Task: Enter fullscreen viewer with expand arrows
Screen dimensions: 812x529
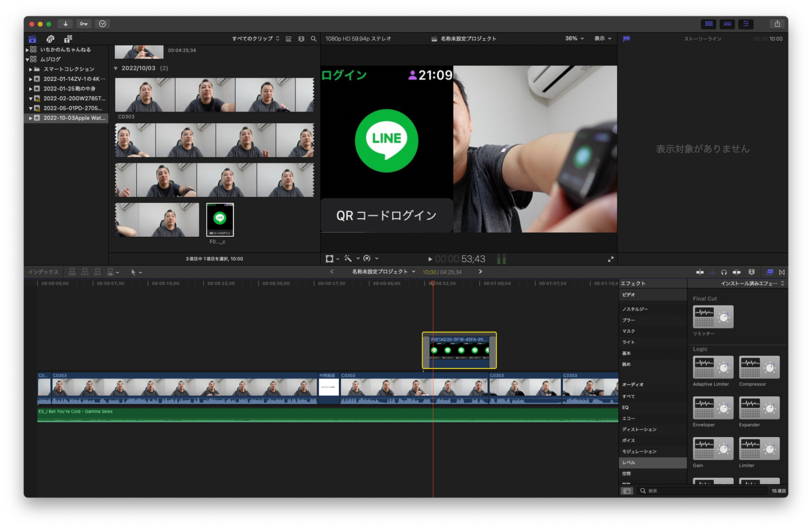Action: click(611, 259)
